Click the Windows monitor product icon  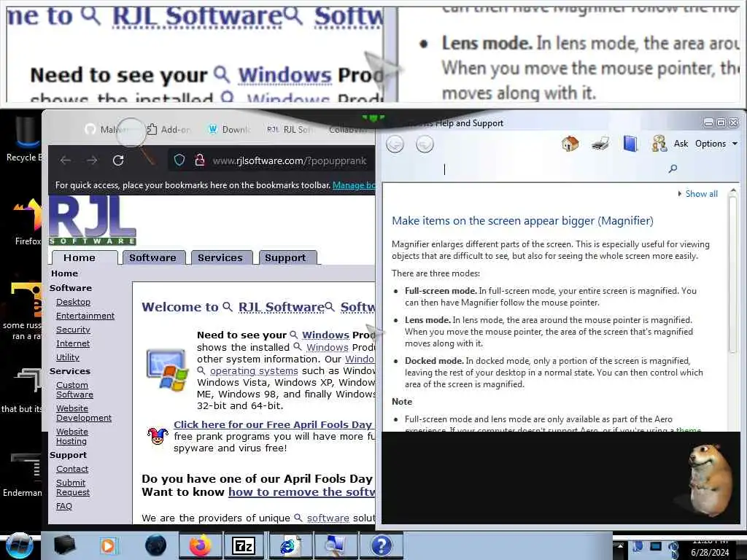[x=167, y=370]
